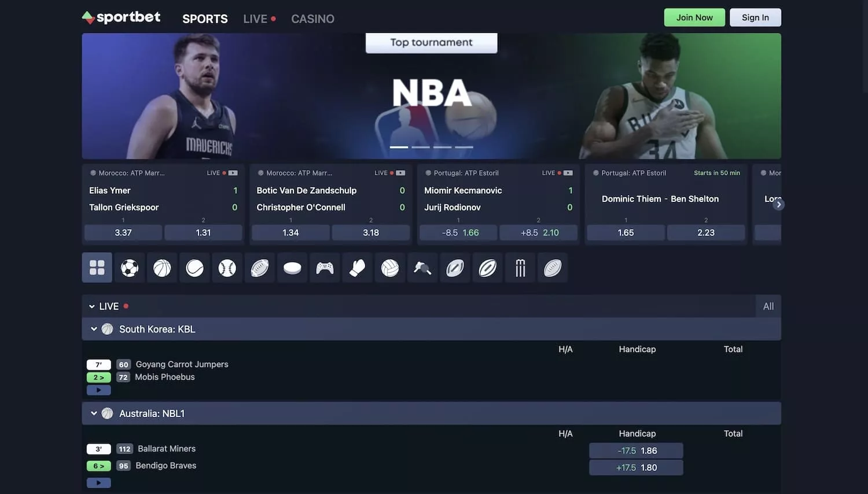Filter by ice hockey puck icon

coord(292,268)
